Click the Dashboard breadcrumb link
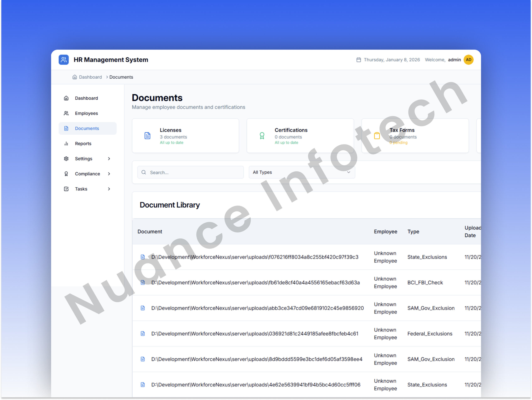Image resolution: width=532 pixels, height=400 pixels. click(90, 77)
